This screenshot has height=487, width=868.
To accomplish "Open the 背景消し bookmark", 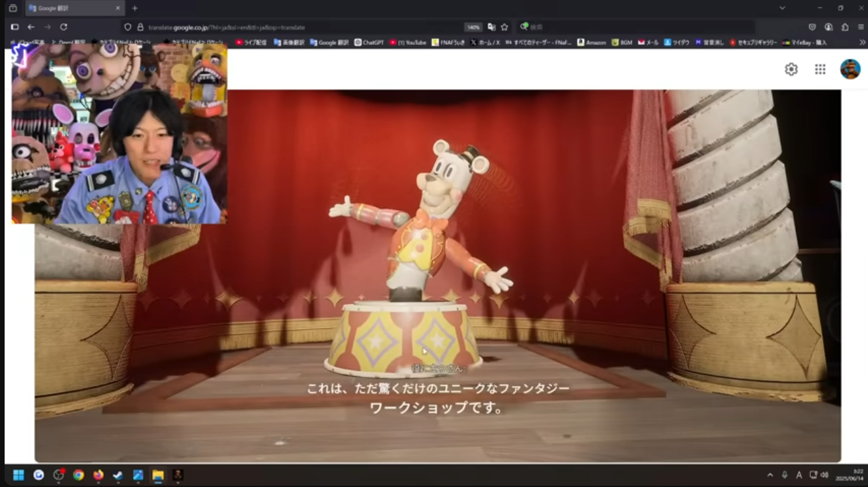I will [x=709, y=42].
